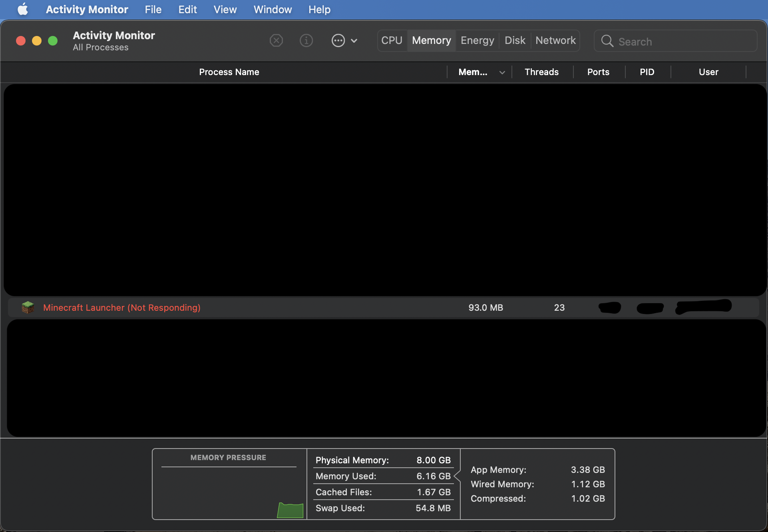Click the green memory pressure graph

pos(290,510)
